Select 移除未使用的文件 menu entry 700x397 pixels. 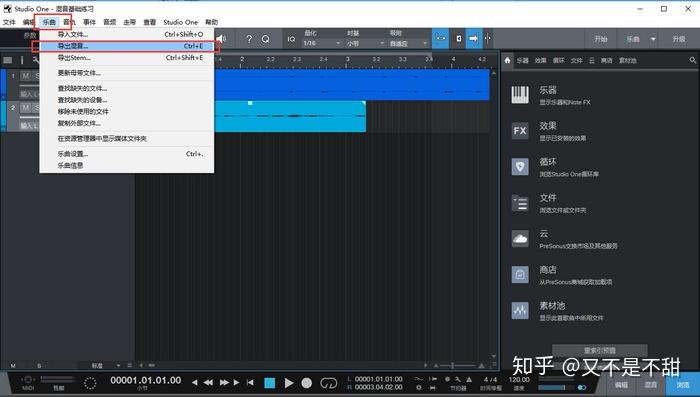click(x=127, y=112)
